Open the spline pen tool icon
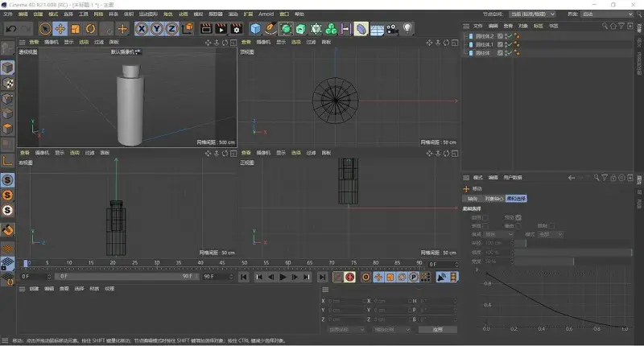Viewport: 644px width, 346px height. click(270, 29)
